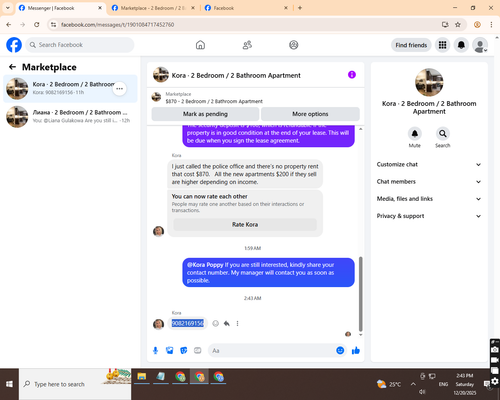This screenshot has height=400, width=500.
Task: Open the Facebook logo home link
Action: click(14, 45)
